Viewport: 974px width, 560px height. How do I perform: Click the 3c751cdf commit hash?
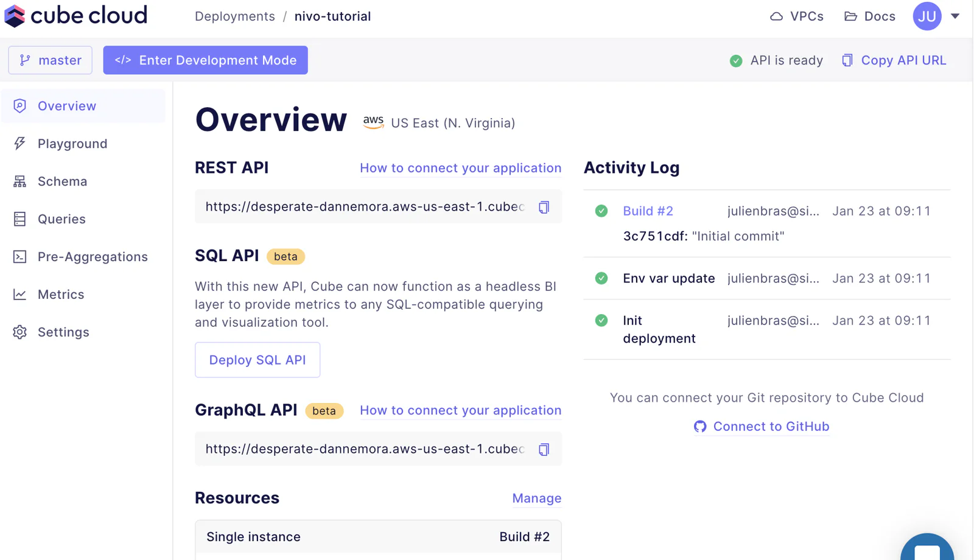pyautogui.click(x=655, y=236)
